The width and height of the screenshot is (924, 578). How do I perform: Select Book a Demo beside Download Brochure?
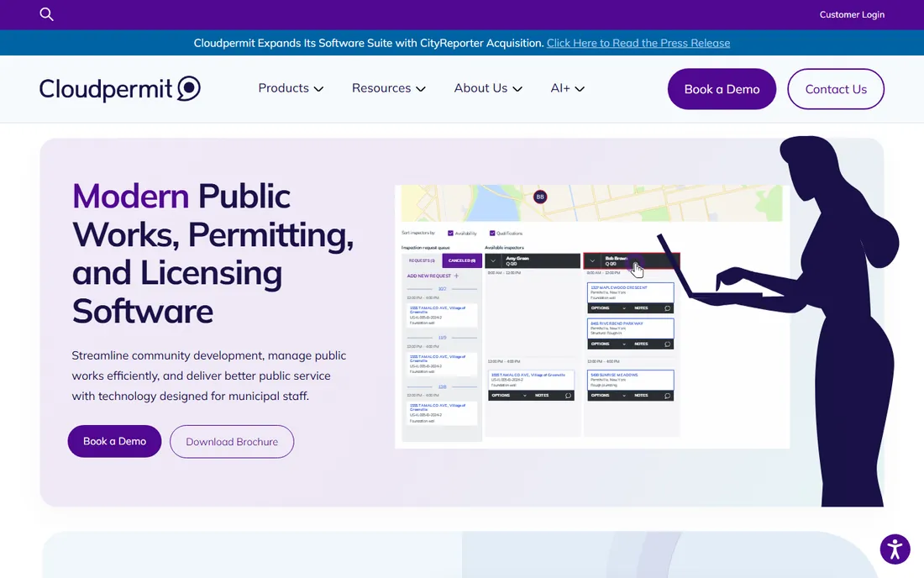click(114, 441)
